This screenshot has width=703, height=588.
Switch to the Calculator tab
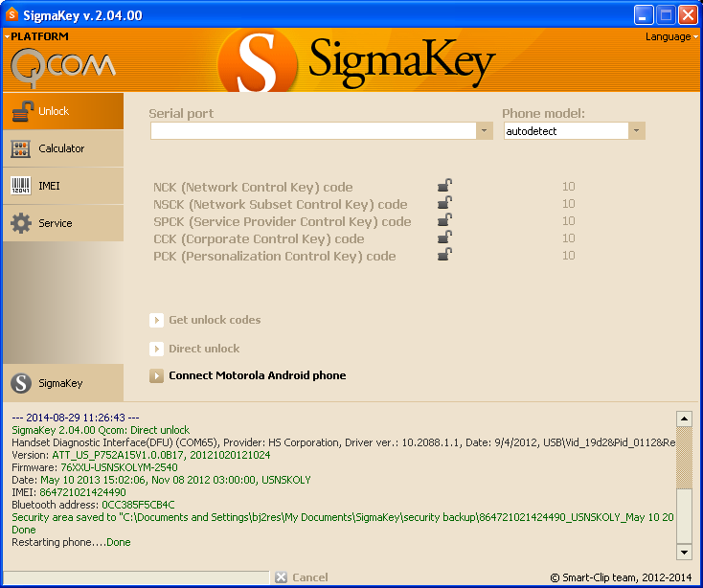[62, 148]
